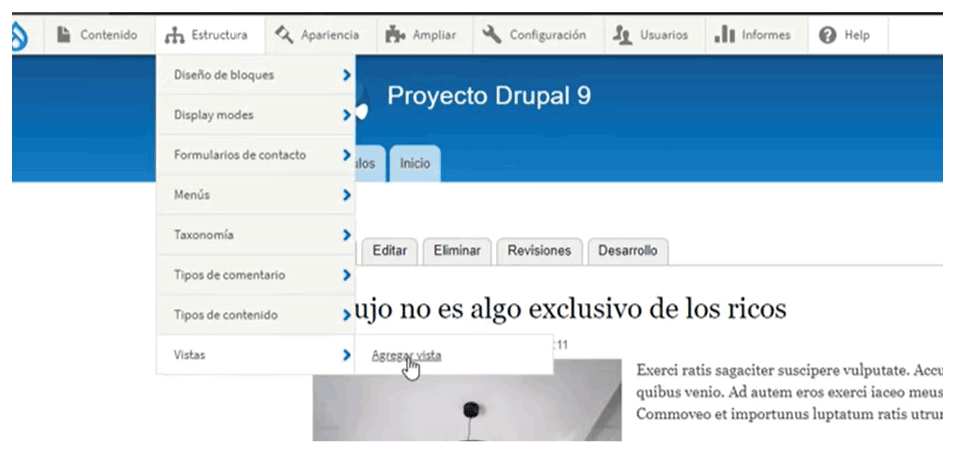Select Menús in Estructura dropdown
Image resolution: width=955 pixels, height=453 pixels.
coord(256,195)
